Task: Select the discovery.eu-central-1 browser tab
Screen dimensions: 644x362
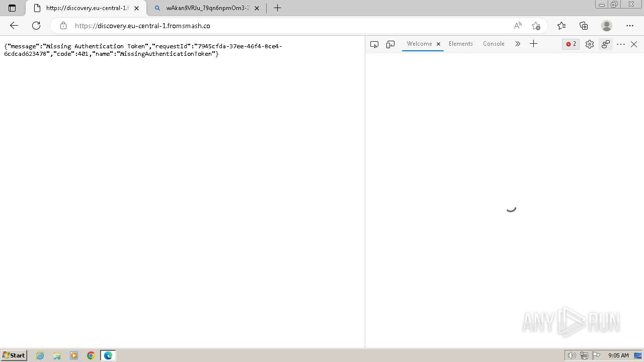Action: [86, 8]
